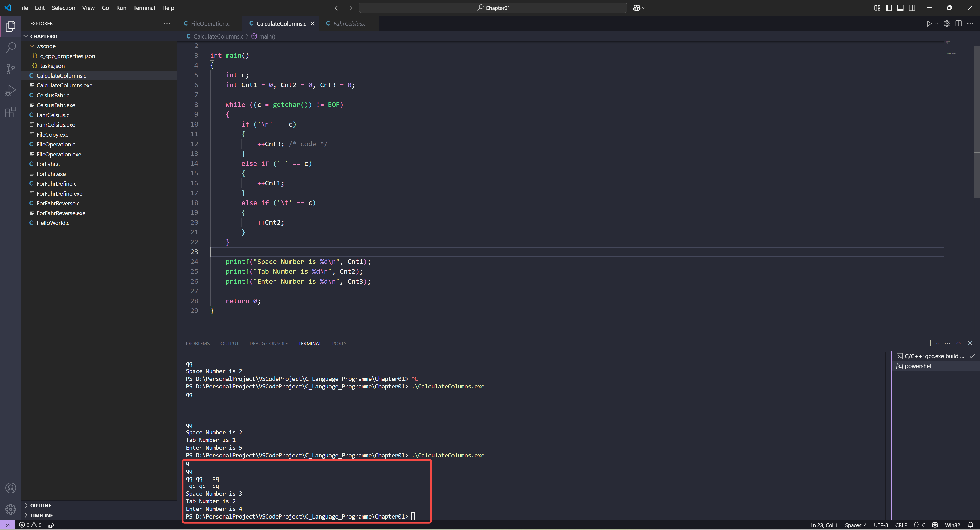Toggle primary sidebar visibility
This screenshot has height=530, width=980.
pyautogui.click(x=889, y=8)
